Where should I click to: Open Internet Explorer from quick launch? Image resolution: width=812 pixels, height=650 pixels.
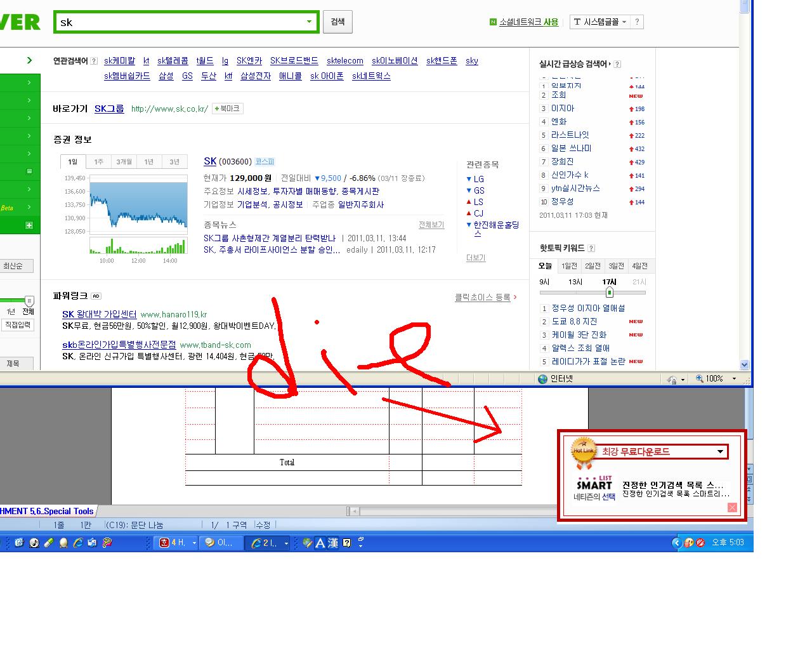click(78, 543)
